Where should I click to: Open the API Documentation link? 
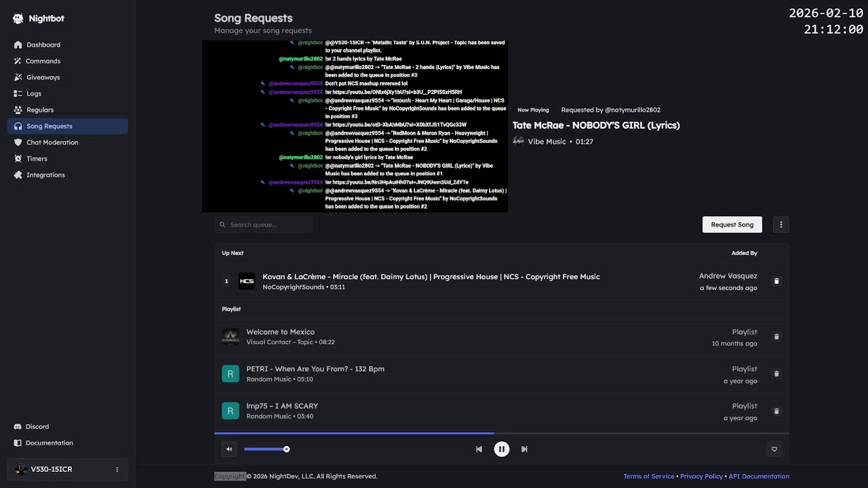pyautogui.click(x=759, y=476)
